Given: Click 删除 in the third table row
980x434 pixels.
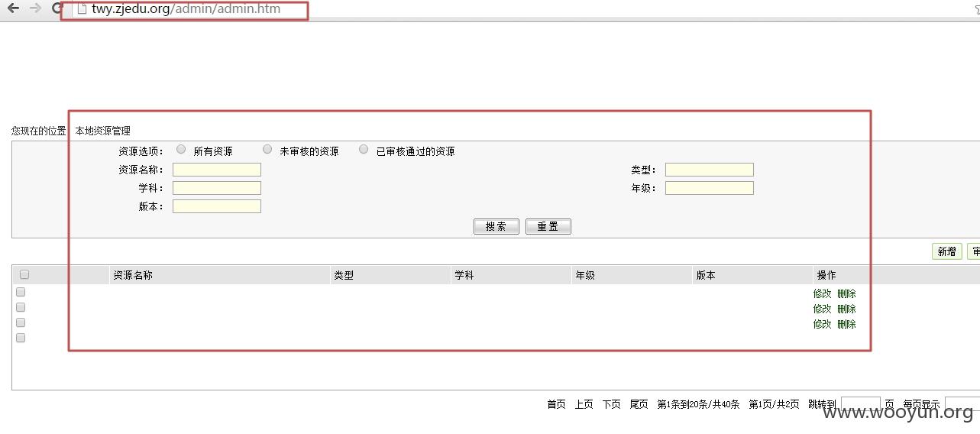Looking at the screenshot, I should click(x=846, y=324).
